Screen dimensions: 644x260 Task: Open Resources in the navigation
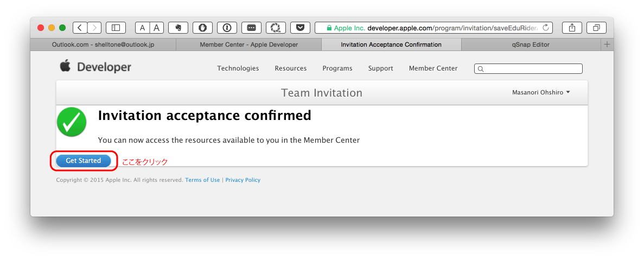(x=290, y=68)
